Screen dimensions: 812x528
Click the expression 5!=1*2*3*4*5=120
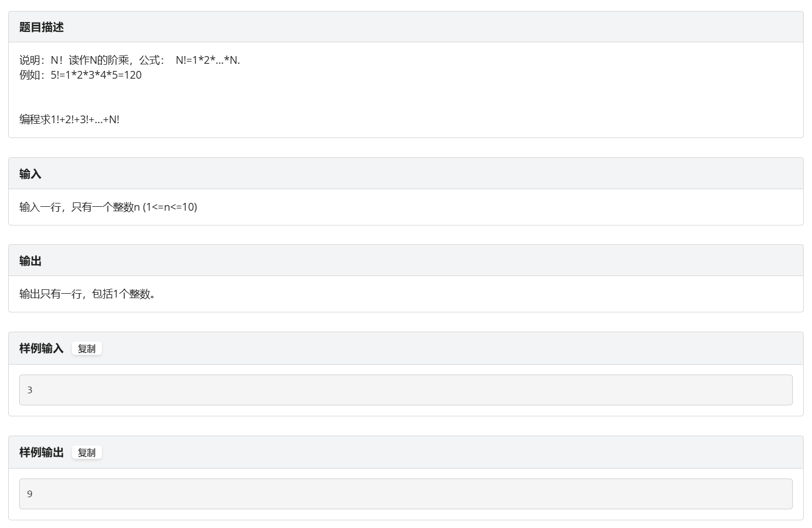point(96,75)
